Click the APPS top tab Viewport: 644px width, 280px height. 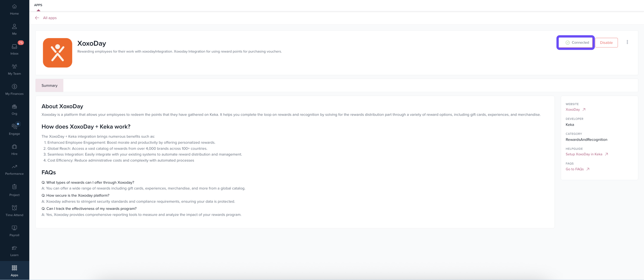click(x=38, y=5)
